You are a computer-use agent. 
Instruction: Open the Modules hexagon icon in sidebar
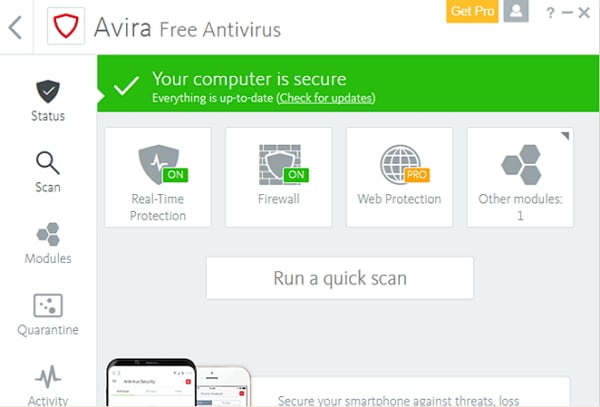coord(48,234)
